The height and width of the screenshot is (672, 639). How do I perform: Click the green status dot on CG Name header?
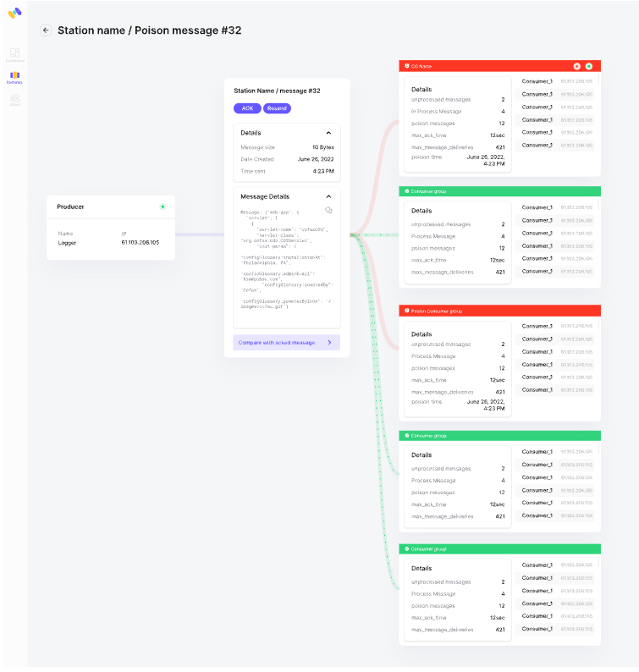pyautogui.click(x=589, y=66)
